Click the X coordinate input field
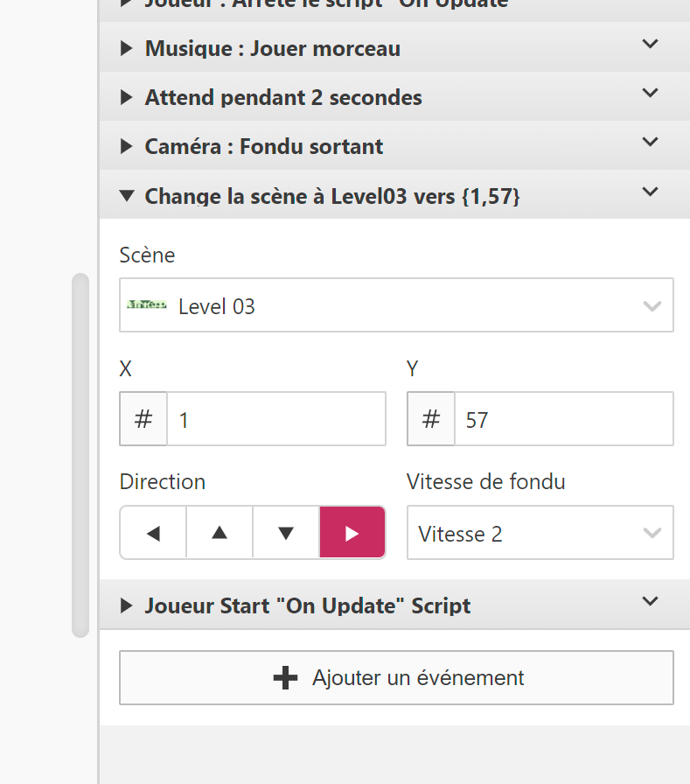Viewport: 690px width, 784px height. coord(275,419)
